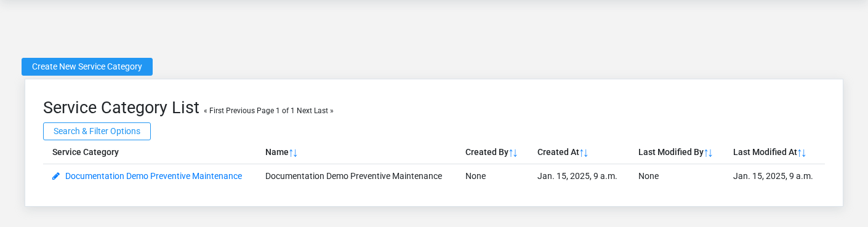Click the 'None' value under Created By
The width and height of the screenshot is (868, 227).
tap(475, 176)
